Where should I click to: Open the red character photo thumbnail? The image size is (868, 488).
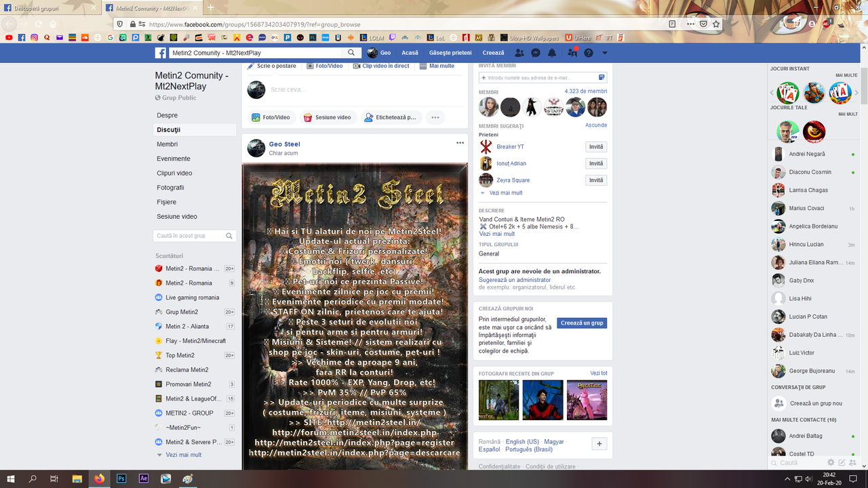click(x=542, y=400)
